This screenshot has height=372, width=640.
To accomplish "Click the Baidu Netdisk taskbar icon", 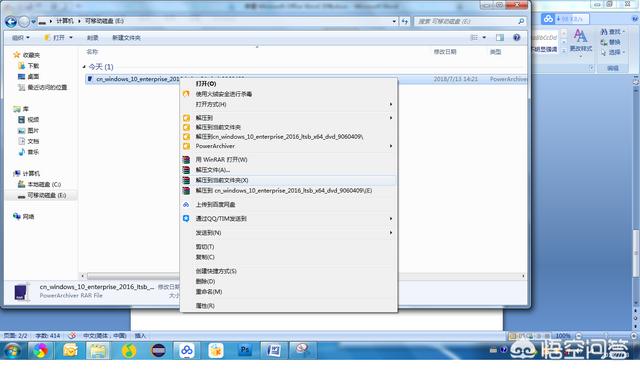I will pyautogui.click(x=187, y=350).
